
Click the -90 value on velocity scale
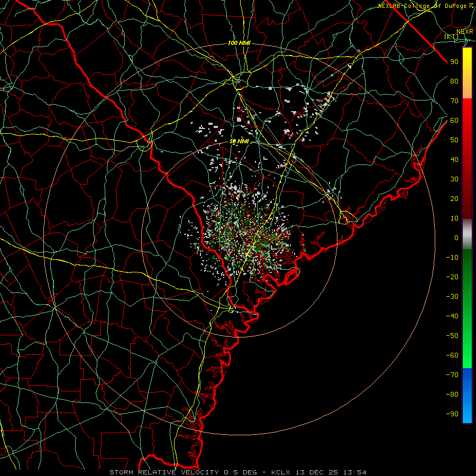pyautogui.click(x=452, y=414)
